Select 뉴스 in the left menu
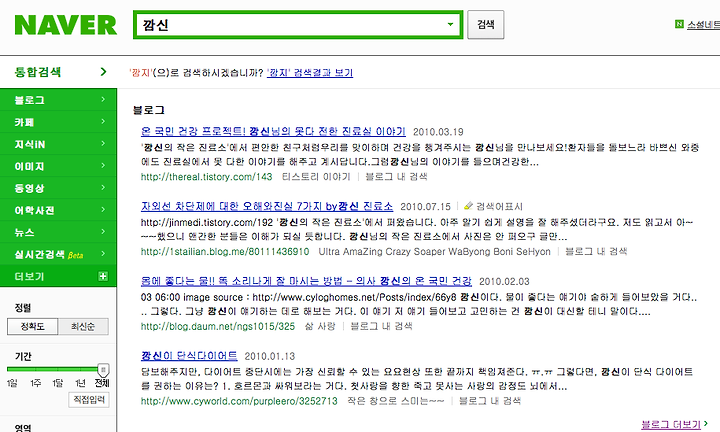720x432 pixels. 58,232
